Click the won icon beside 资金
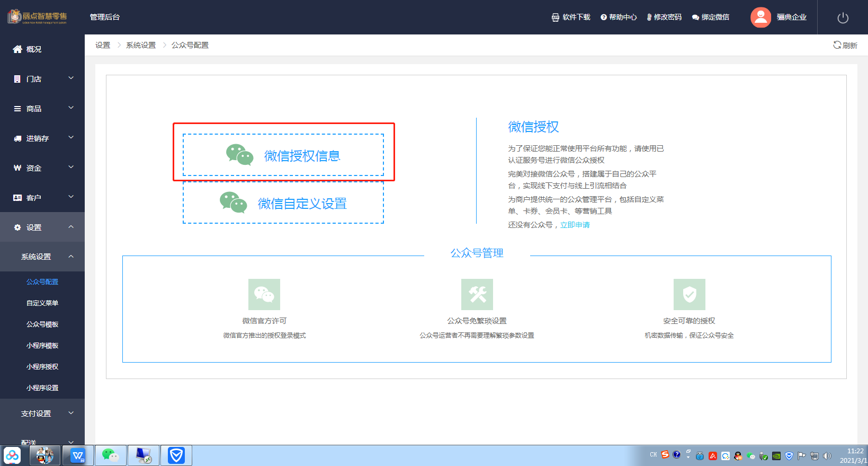Screen dimensions: 868x466 tap(17, 168)
